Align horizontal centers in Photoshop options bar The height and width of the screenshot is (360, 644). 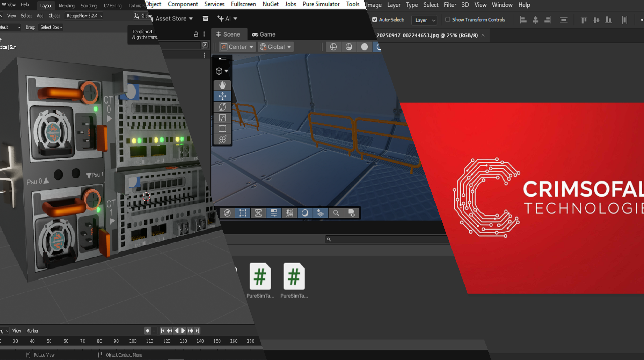click(536, 20)
